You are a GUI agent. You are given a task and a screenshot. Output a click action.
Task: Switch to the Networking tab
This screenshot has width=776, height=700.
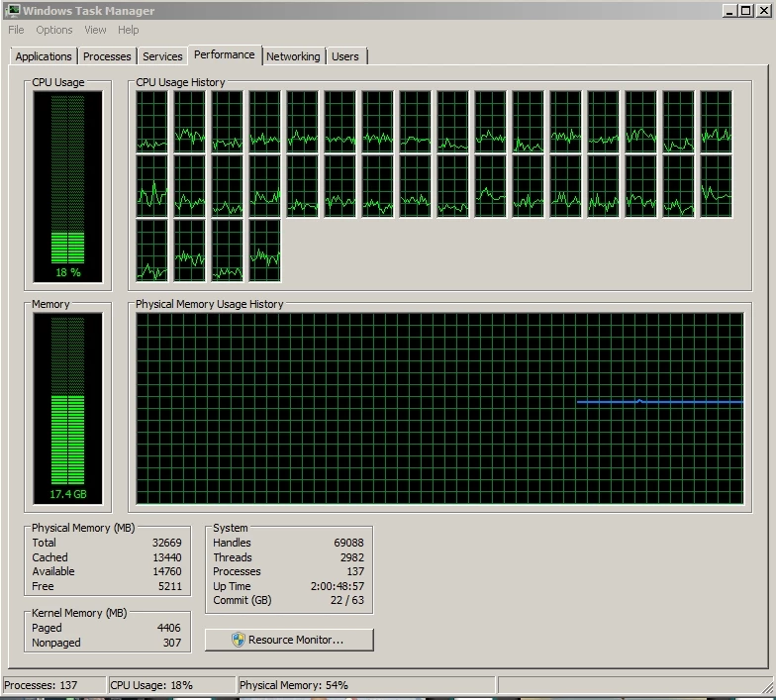click(293, 56)
